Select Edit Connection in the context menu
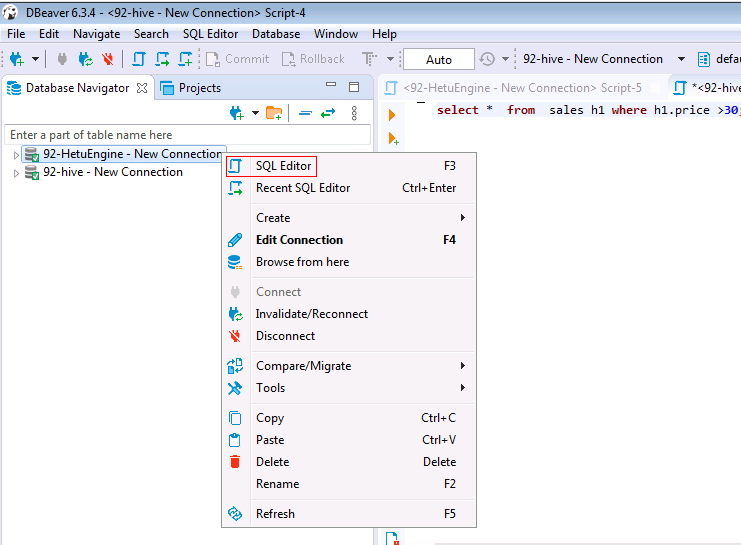This screenshot has width=741, height=545. pyautogui.click(x=299, y=240)
